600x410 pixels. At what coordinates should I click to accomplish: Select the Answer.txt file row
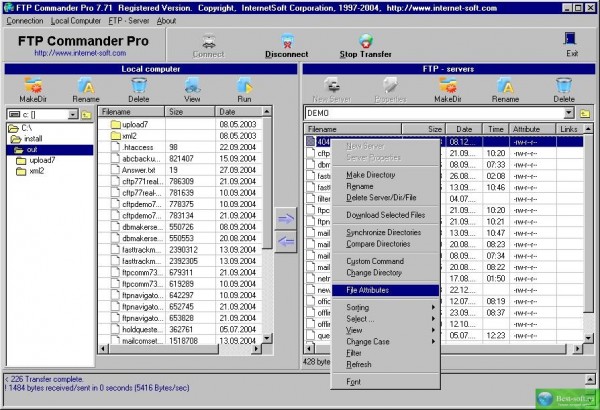[180, 170]
